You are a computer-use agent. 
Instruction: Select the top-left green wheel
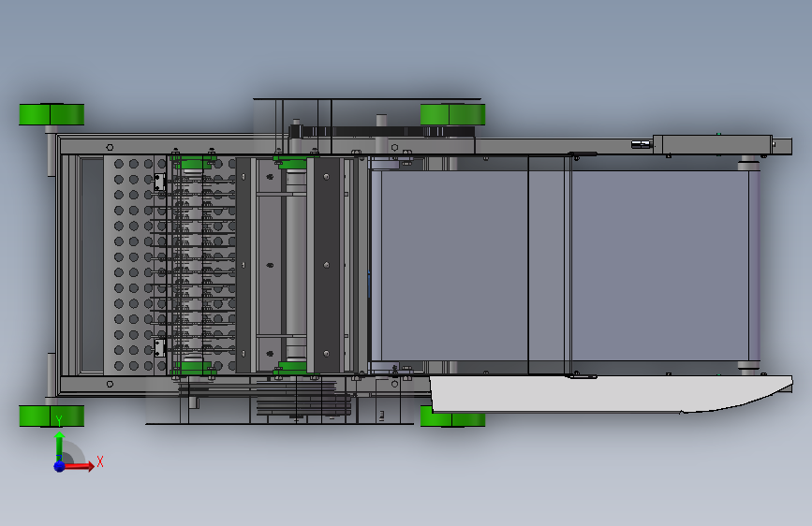coord(52,114)
